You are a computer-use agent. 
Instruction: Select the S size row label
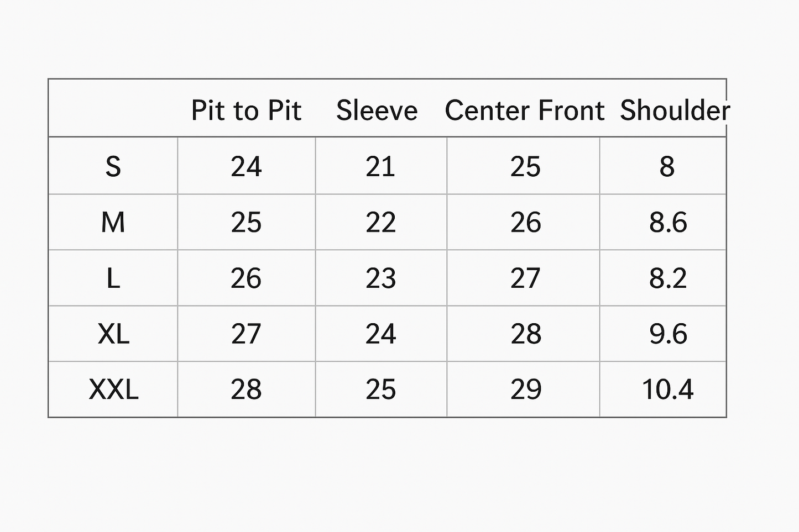[113, 166]
